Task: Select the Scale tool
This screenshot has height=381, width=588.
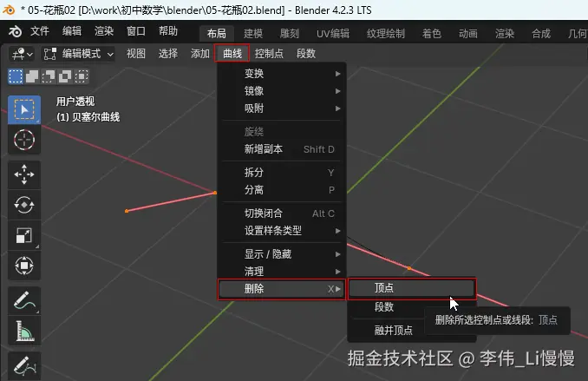Action: tap(24, 235)
